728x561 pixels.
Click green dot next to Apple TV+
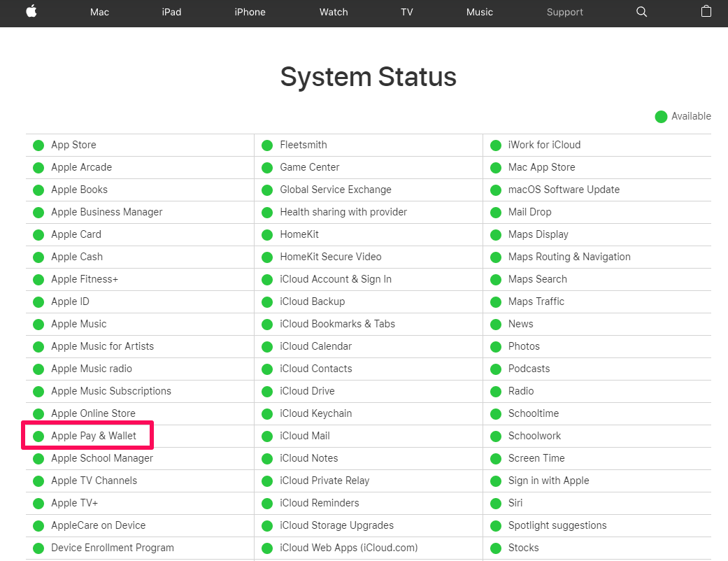(x=38, y=504)
